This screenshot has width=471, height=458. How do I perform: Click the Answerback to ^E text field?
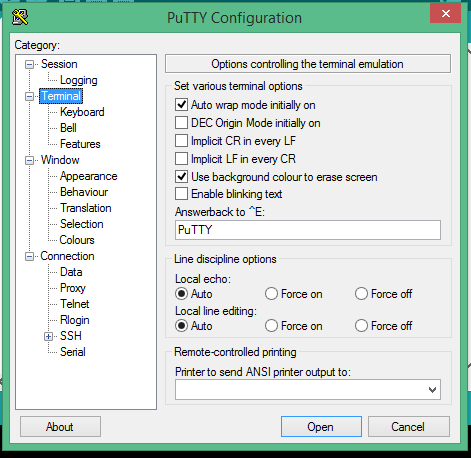tap(308, 230)
